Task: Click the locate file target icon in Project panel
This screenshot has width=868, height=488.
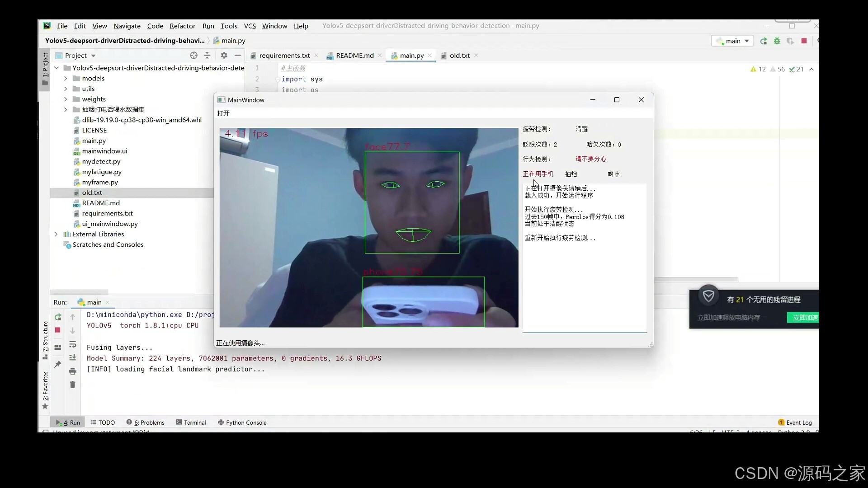Action: pos(193,55)
